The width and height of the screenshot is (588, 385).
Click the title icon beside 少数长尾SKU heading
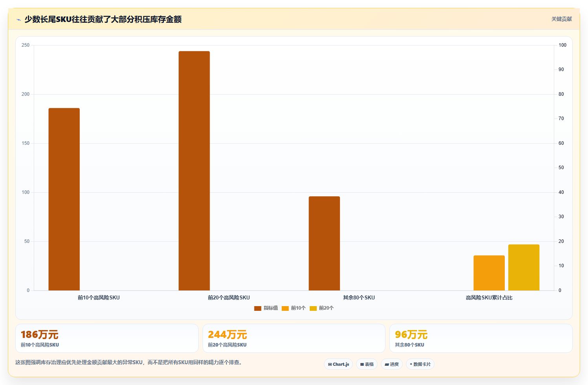[x=18, y=20]
